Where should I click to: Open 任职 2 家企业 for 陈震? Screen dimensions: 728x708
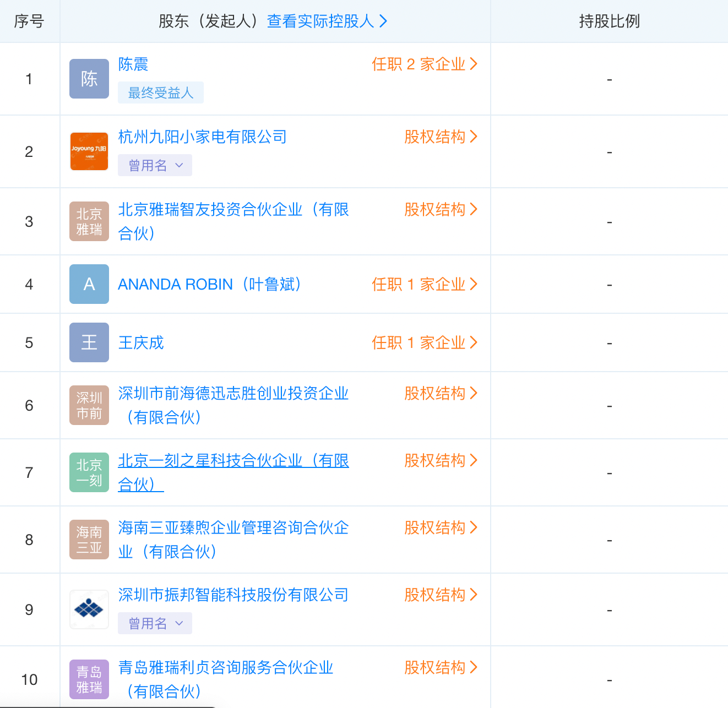[x=424, y=64]
